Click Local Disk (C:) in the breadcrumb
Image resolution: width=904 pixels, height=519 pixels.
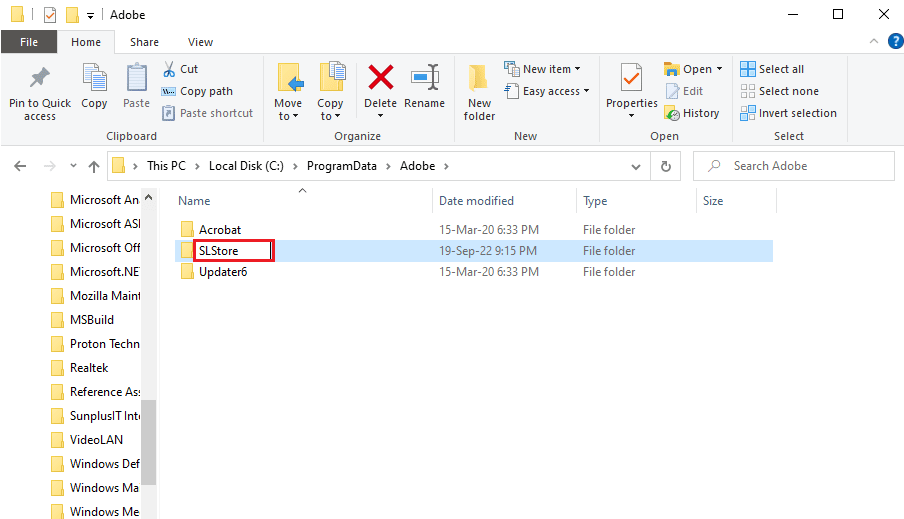(x=246, y=166)
